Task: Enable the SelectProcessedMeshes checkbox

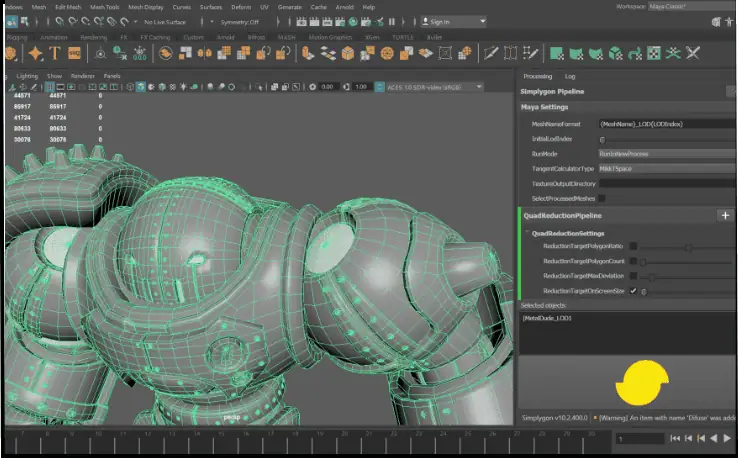Action: [x=602, y=198]
